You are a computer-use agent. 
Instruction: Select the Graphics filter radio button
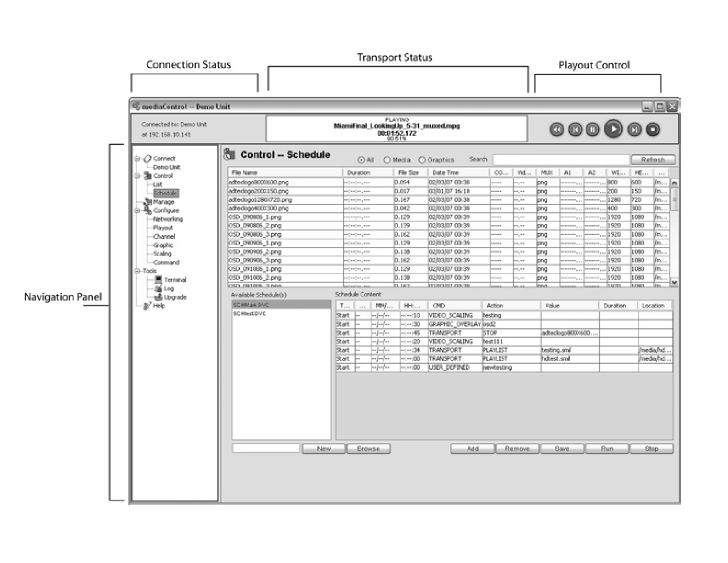coord(422,160)
